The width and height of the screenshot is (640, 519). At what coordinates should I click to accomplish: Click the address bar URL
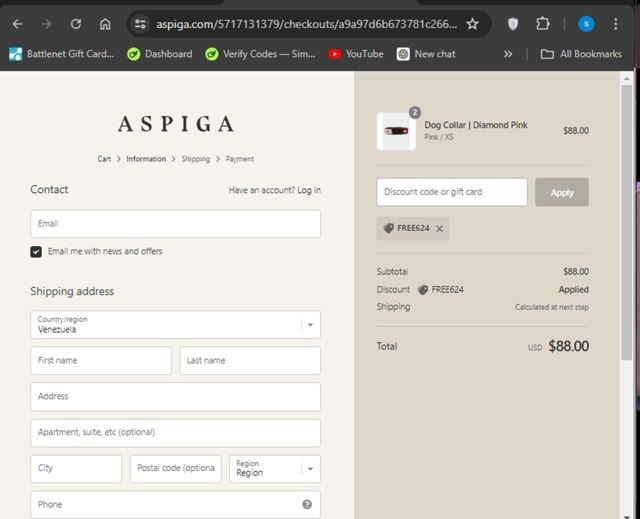(x=307, y=24)
